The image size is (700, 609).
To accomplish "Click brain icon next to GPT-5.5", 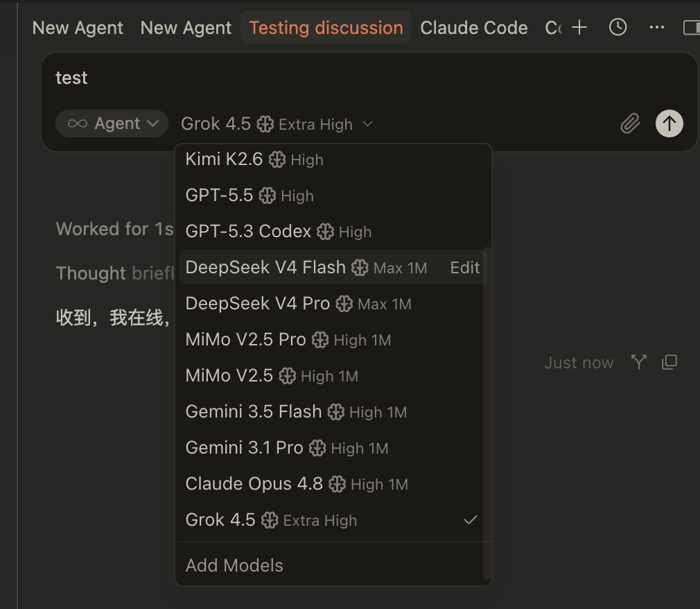I will pos(268,196).
